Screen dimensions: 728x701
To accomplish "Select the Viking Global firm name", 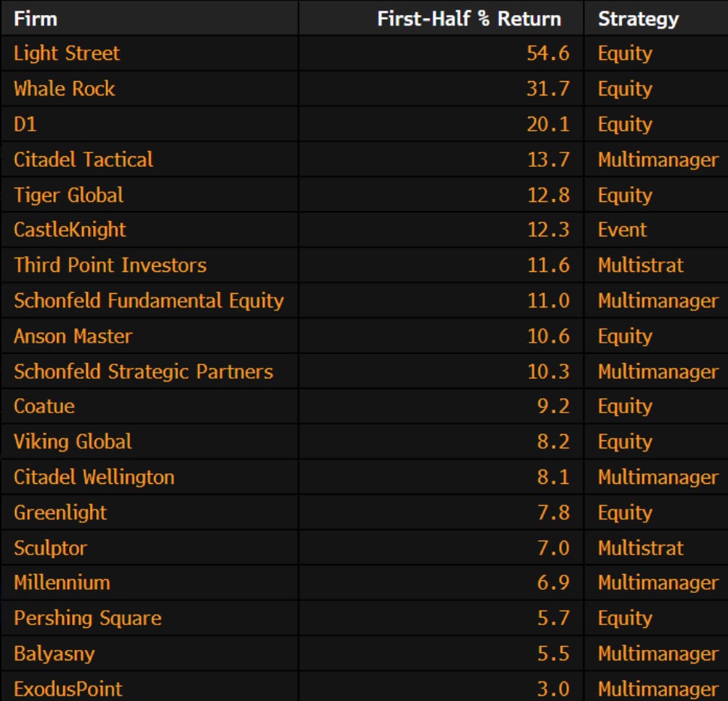I will pos(73,442).
